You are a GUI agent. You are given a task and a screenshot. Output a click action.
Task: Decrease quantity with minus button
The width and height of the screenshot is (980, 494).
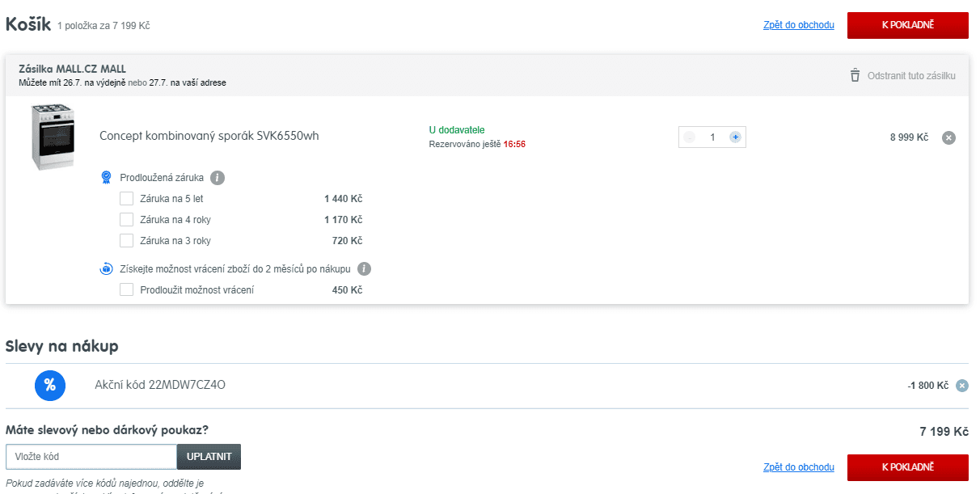tap(689, 137)
